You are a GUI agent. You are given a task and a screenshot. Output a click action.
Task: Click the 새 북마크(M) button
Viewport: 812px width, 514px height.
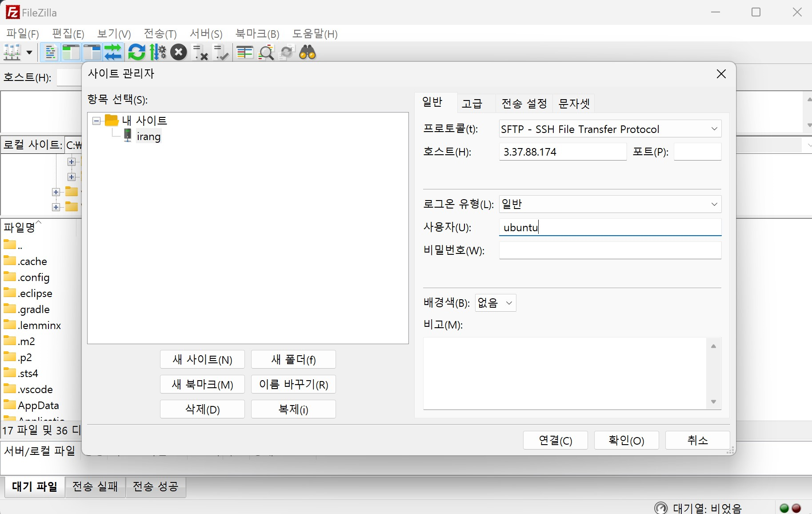202,384
